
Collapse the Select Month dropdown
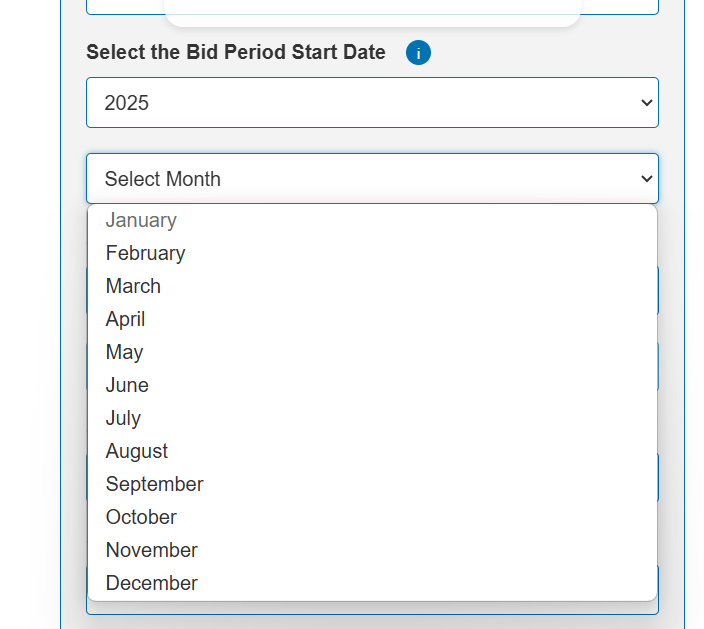371,179
